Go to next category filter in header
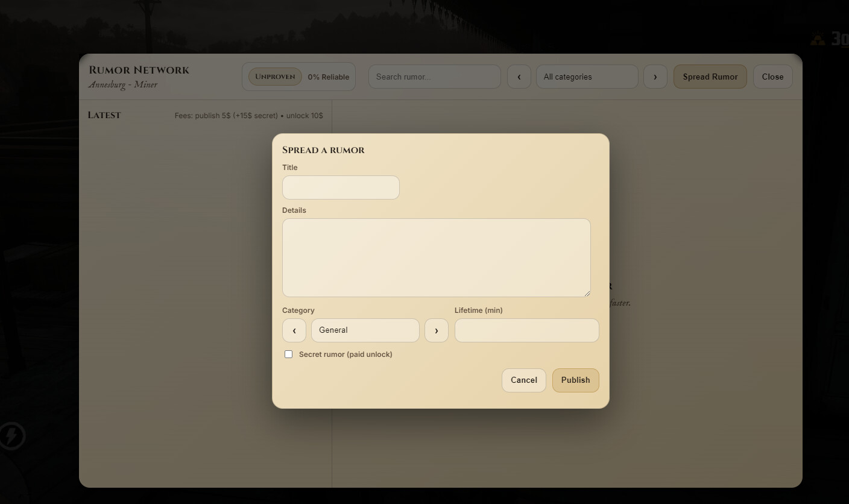The width and height of the screenshot is (849, 504). 655,77
